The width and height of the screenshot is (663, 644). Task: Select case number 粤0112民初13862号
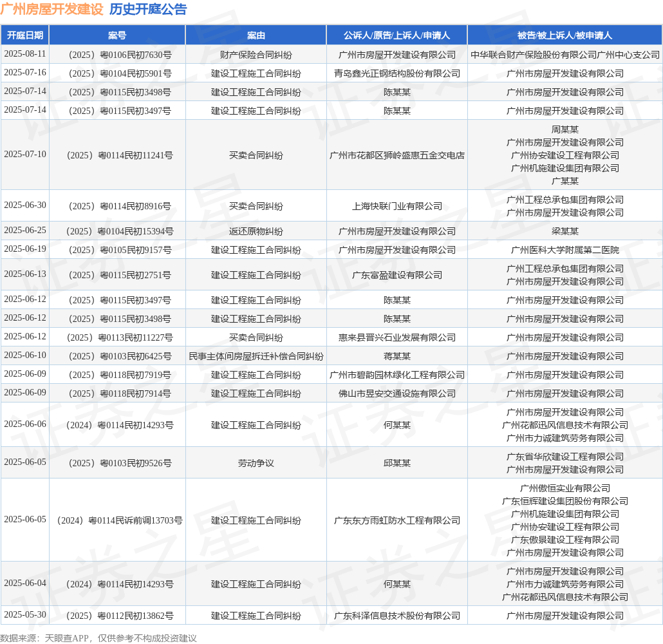pos(120,616)
